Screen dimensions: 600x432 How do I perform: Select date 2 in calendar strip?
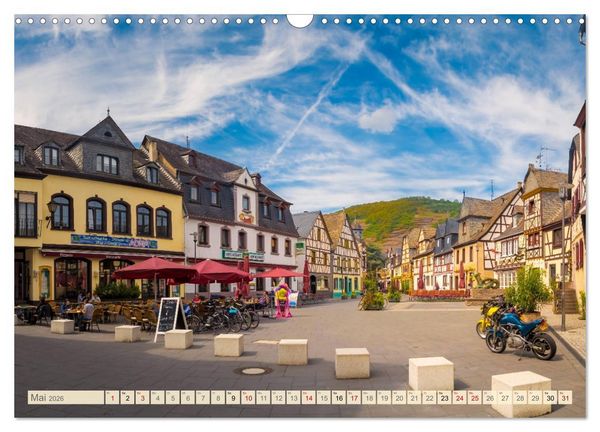coord(127,398)
